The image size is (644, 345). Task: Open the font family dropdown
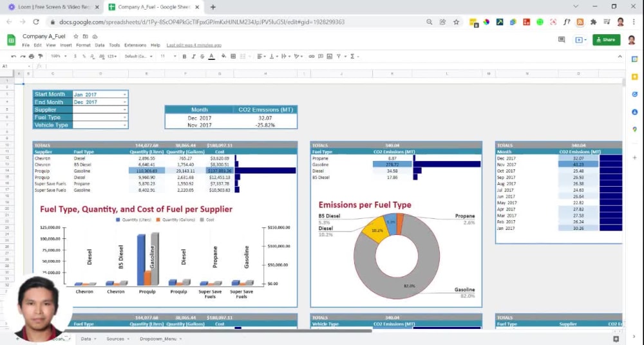[x=138, y=56]
